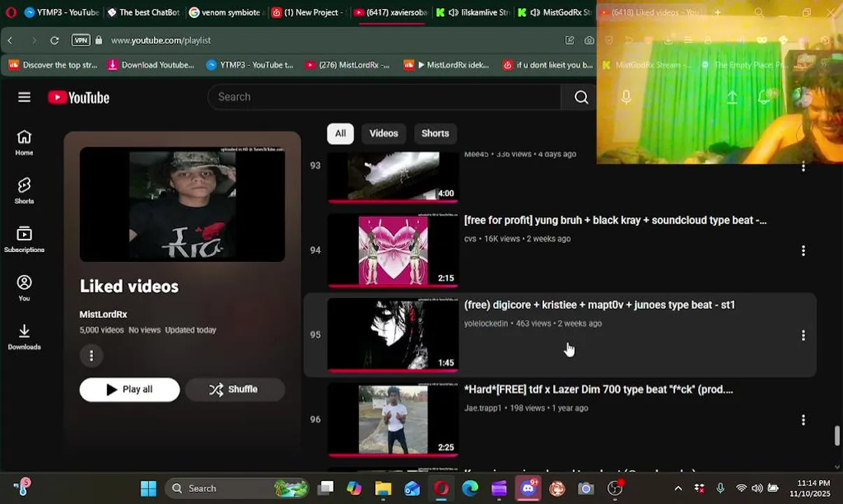Switch to YTMP3 browser tab
The image size is (843, 504).
61,13
